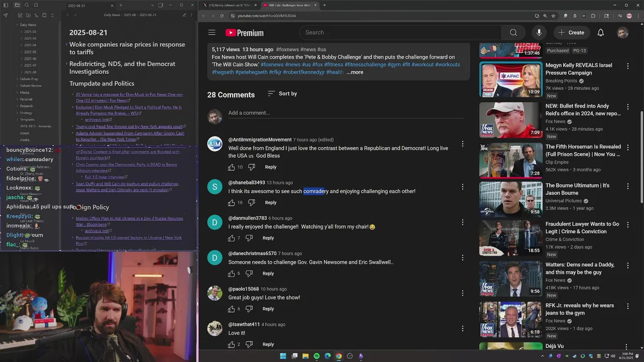This screenshot has height=362, width=644.
Task: Reply to @shaneball3493 comment
Action: click(x=271, y=203)
